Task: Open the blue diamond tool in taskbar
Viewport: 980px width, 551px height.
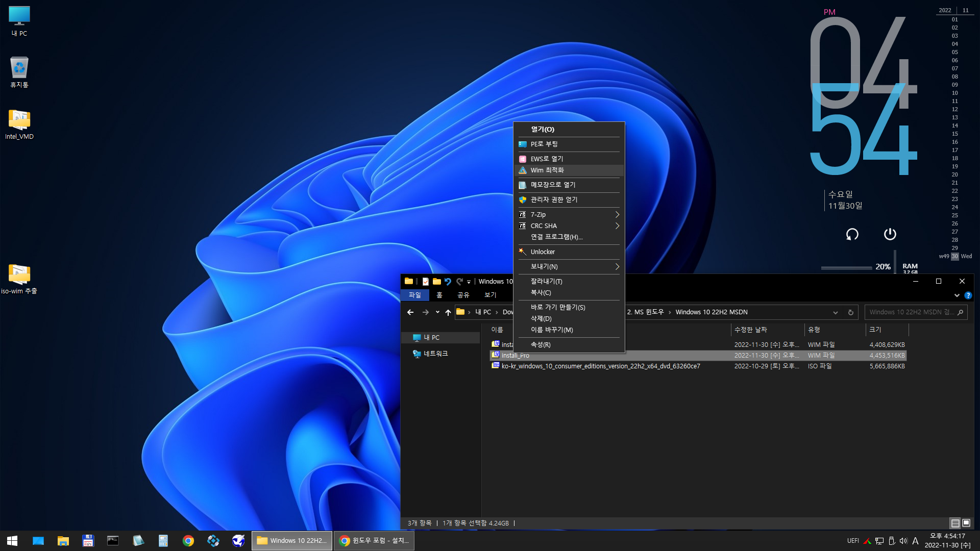Action: tap(213, 541)
